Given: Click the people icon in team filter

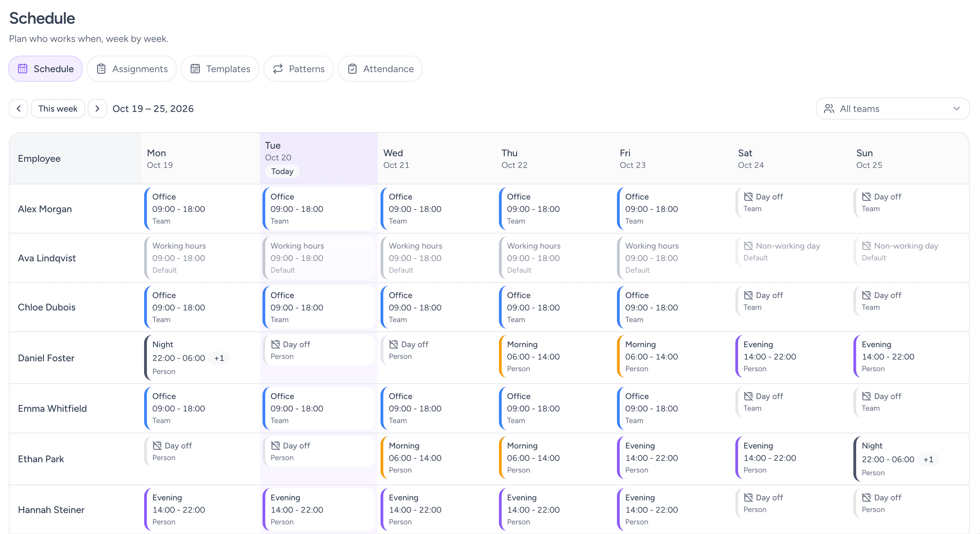Looking at the screenshot, I should (x=829, y=109).
